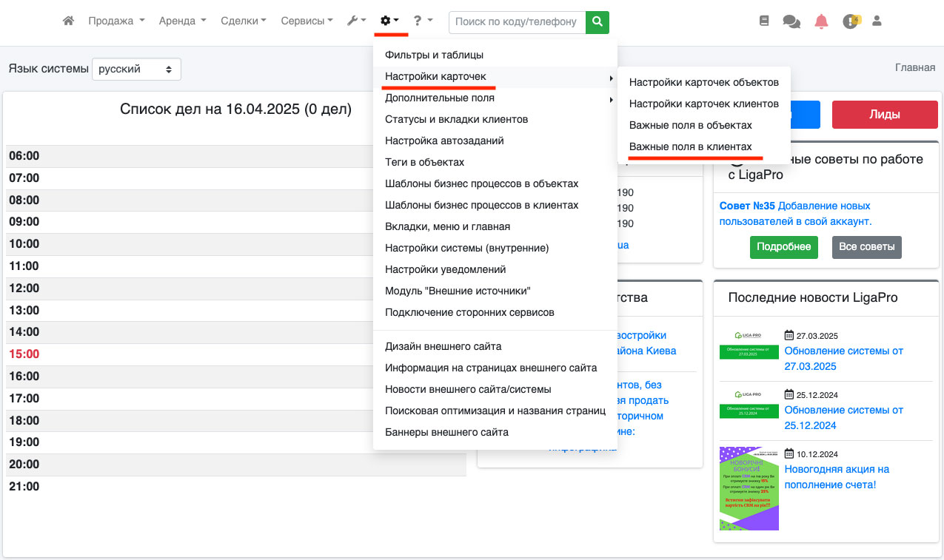Click the green search magnifier button
Image resolution: width=944 pixels, height=560 pixels.
tap(597, 21)
